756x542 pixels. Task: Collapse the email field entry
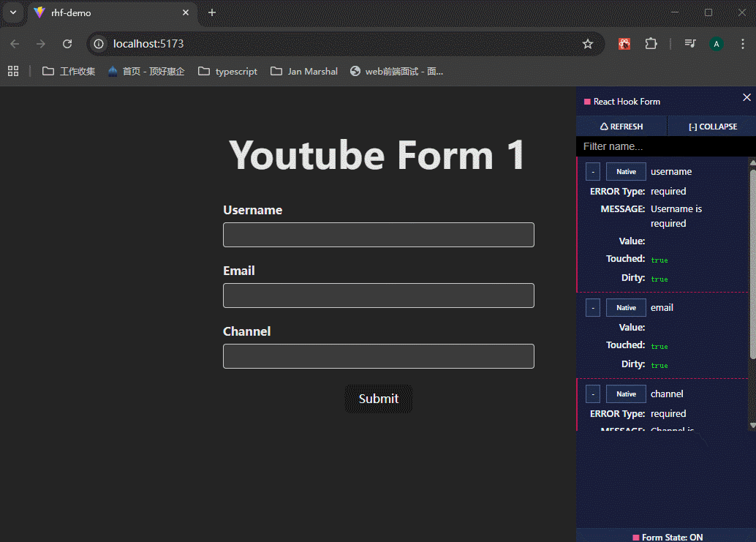(593, 308)
